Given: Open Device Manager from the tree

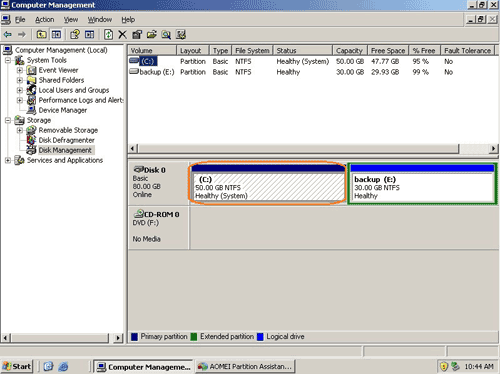Looking at the screenshot, I should coord(63,110).
